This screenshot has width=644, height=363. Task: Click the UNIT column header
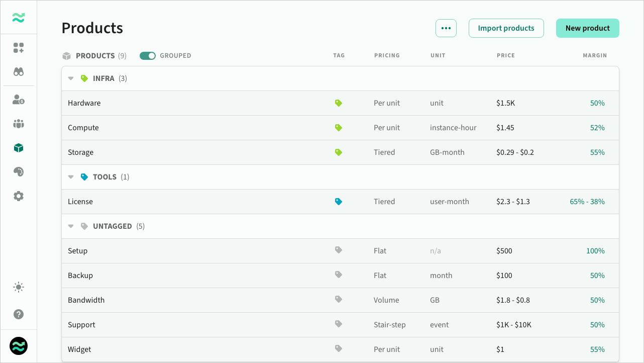click(x=438, y=56)
